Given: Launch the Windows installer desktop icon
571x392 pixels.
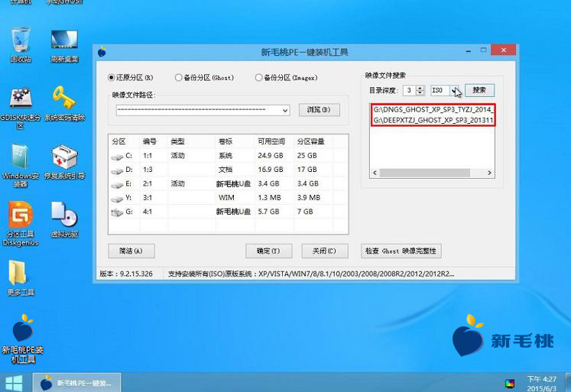Looking at the screenshot, I should (21, 166).
